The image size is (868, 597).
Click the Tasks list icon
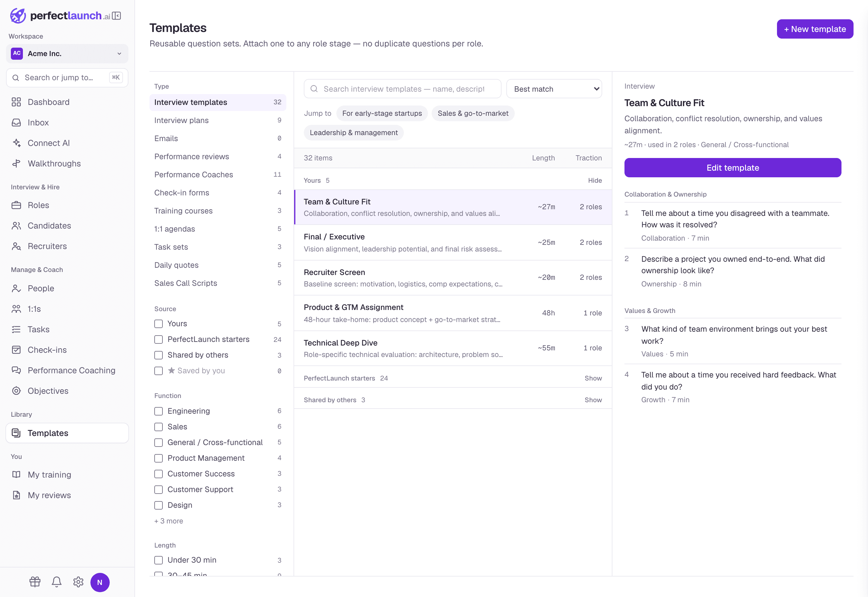(16, 329)
